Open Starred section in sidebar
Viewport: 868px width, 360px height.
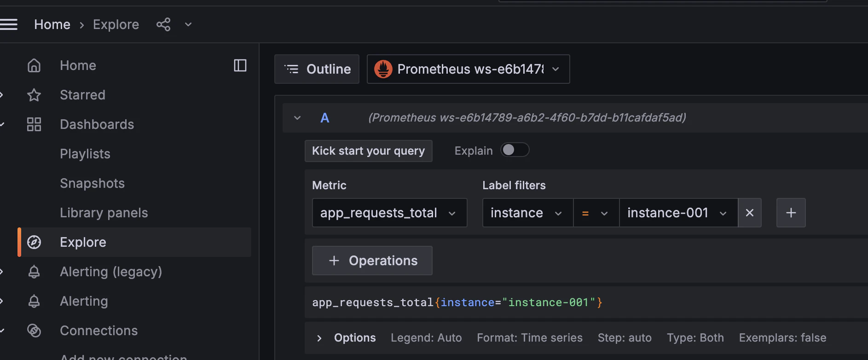point(82,95)
